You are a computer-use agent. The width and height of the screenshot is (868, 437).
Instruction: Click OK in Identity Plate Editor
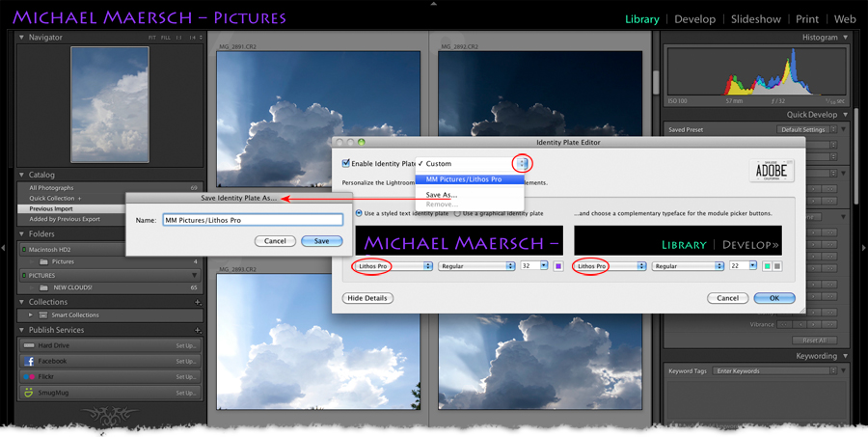tap(774, 298)
